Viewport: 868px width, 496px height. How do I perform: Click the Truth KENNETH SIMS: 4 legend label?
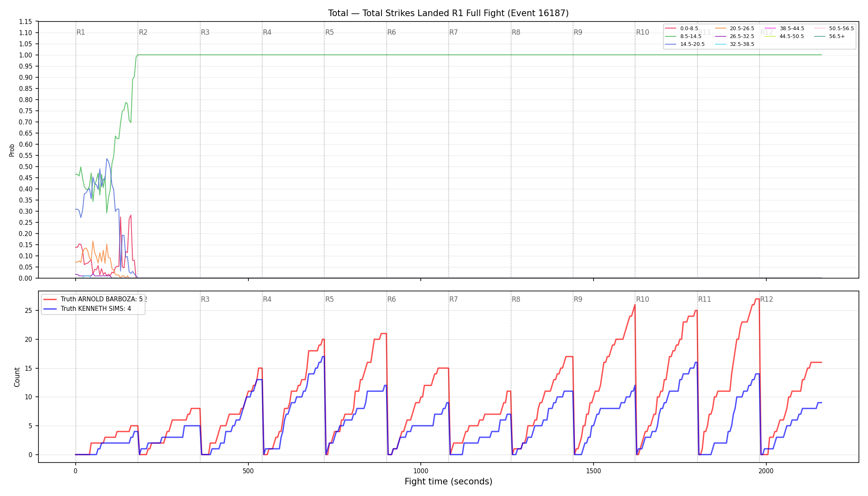(96, 309)
